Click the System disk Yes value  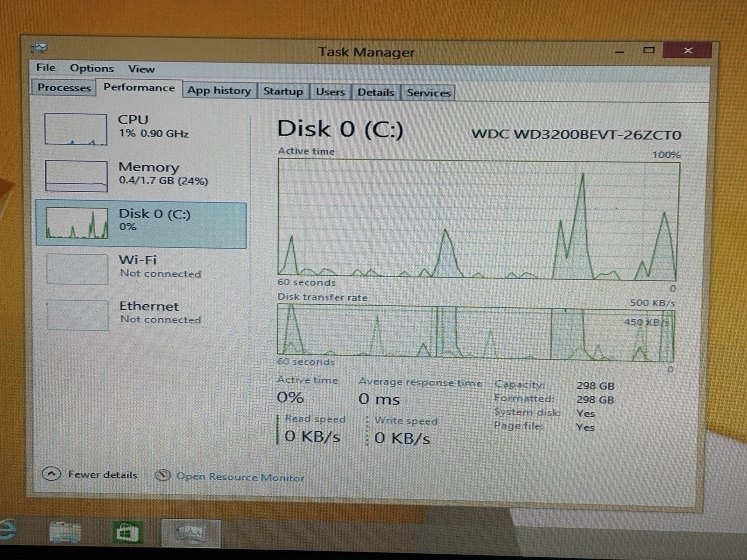[x=585, y=413]
